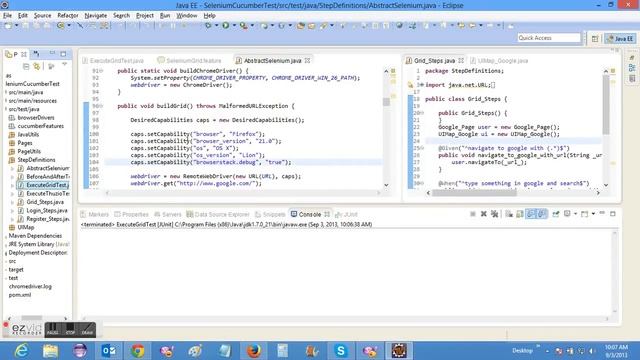640x360 pixels.
Task: Open the Navigate menu
Action: tap(96, 16)
